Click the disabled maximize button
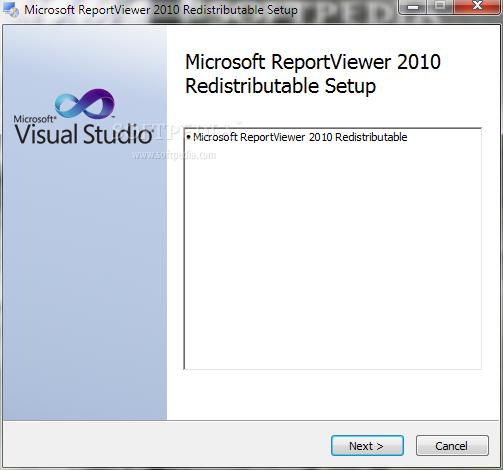503x470 pixels. [x=440, y=6]
